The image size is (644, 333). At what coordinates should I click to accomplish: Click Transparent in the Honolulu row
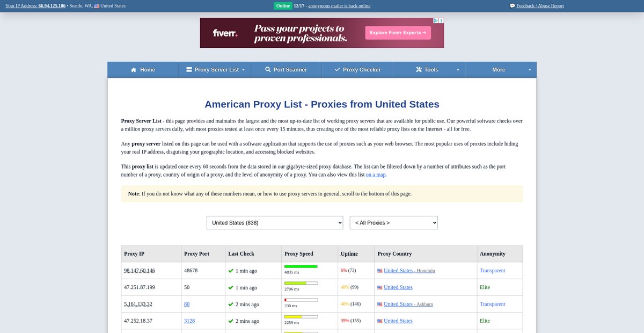coord(493,271)
